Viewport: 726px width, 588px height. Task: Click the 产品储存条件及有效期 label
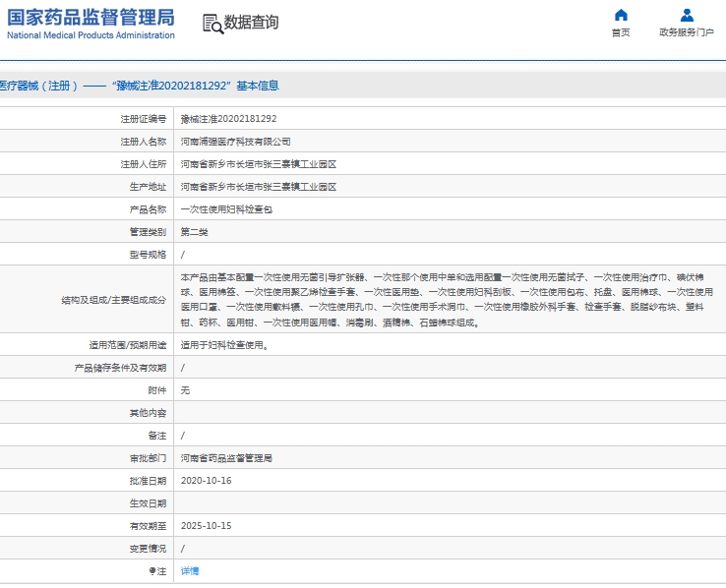[x=120, y=368]
